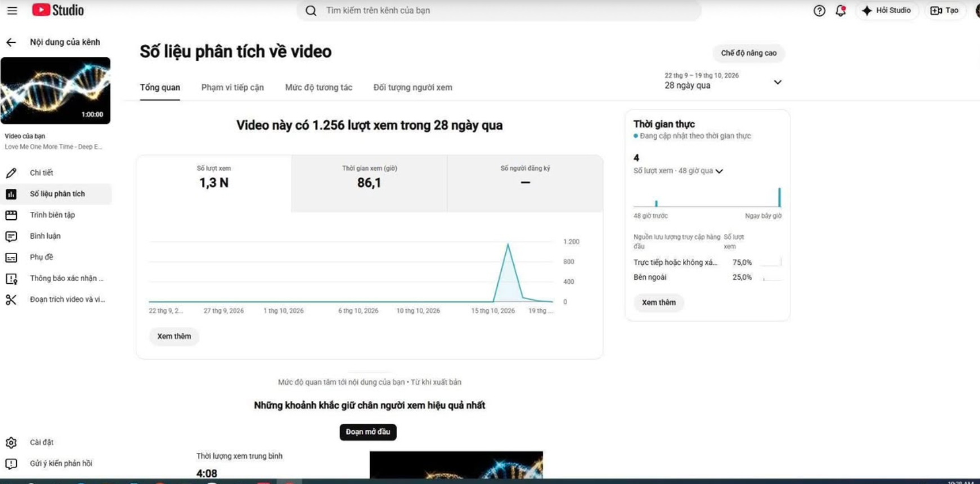The image size is (980, 484).
Task: Click the headline about 1.256 lượt xem
Action: 369,125
